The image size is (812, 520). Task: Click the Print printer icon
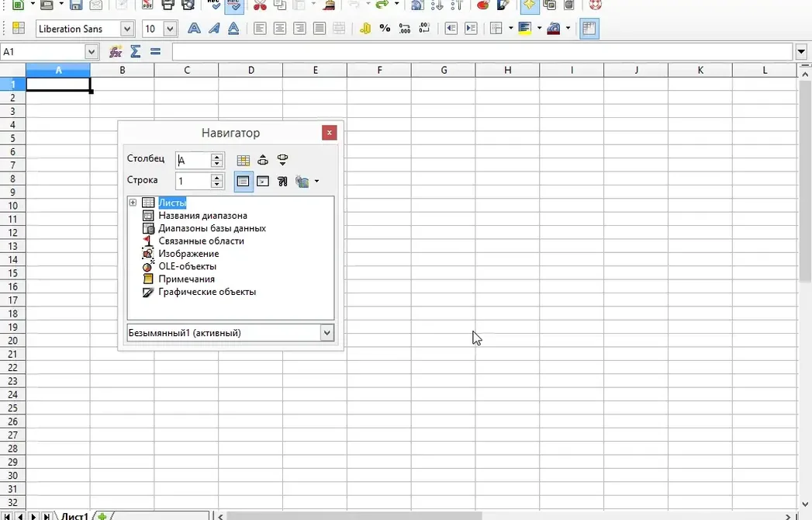click(x=168, y=5)
